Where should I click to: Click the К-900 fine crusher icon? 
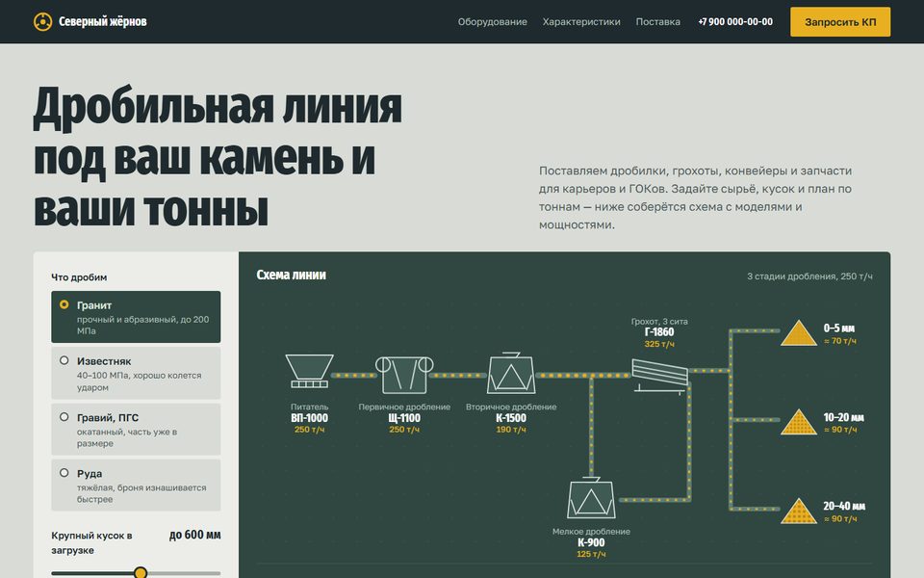(591, 498)
